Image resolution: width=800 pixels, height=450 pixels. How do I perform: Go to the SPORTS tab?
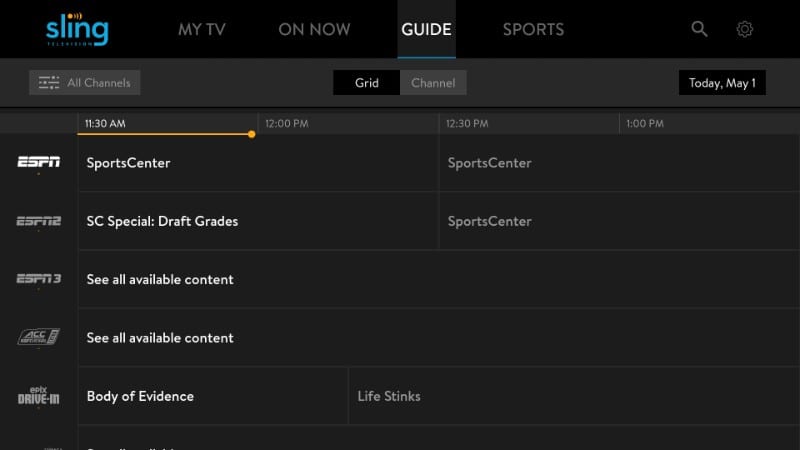pyautogui.click(x=533, y=30)
